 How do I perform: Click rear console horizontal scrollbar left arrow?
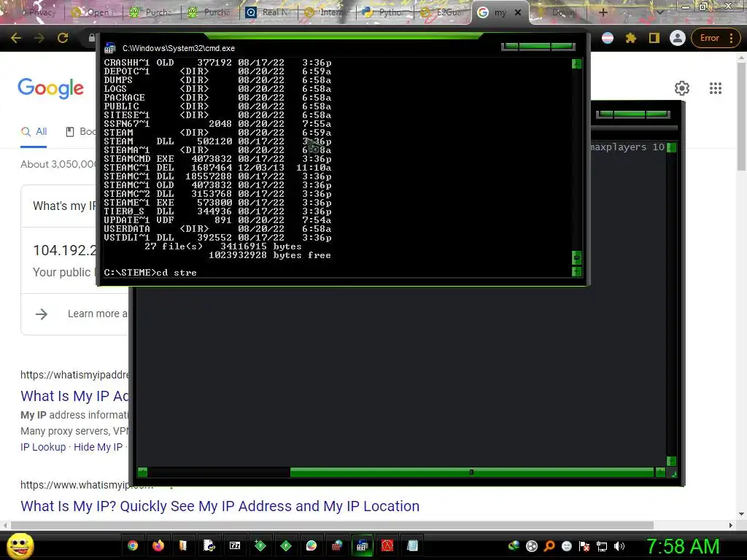(x=142, y=472)
